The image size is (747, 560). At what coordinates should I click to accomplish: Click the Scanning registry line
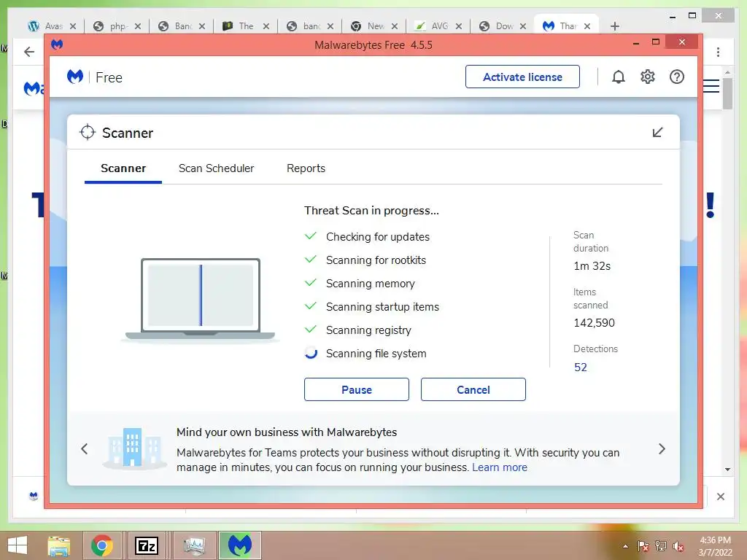coord(368,330)
